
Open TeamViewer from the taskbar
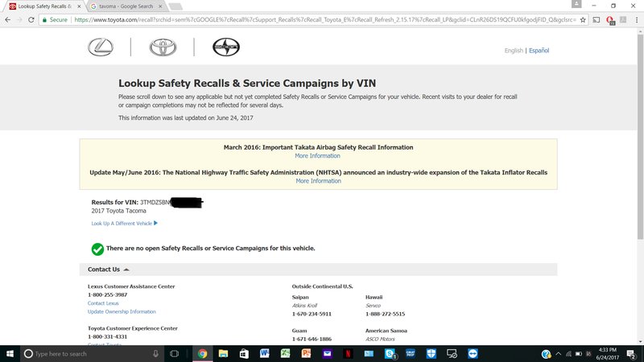click(x=473, y=354)
